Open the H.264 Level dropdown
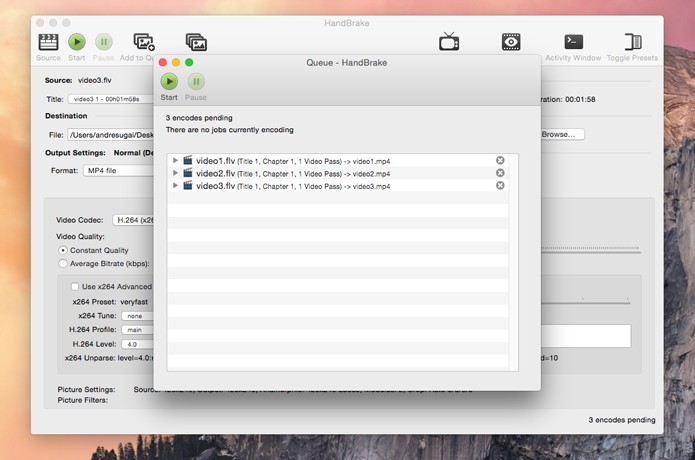Viewport: 695px width, 460px height. pyautogui.click(x=137, y=344)
